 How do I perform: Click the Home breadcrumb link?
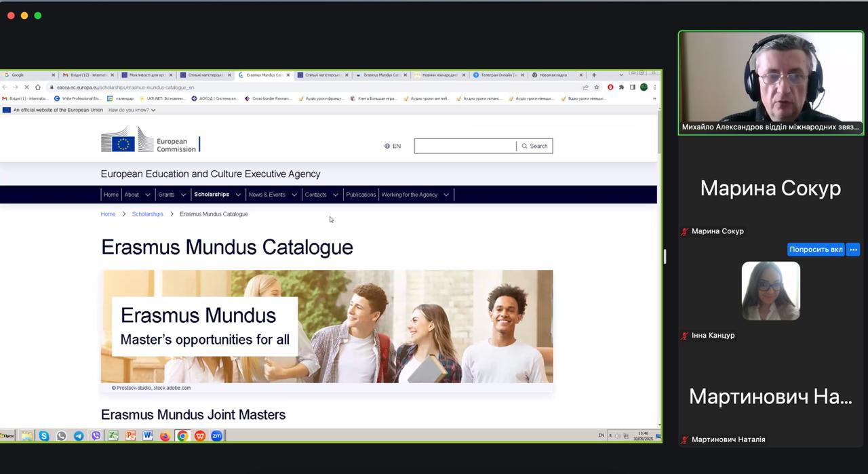(x=108, y=214)
